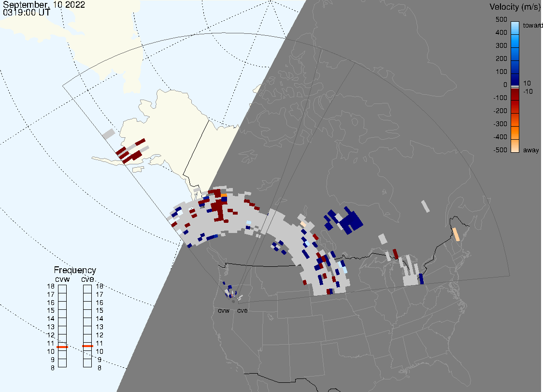Click the date text September, 10 2022

[44, 4]
